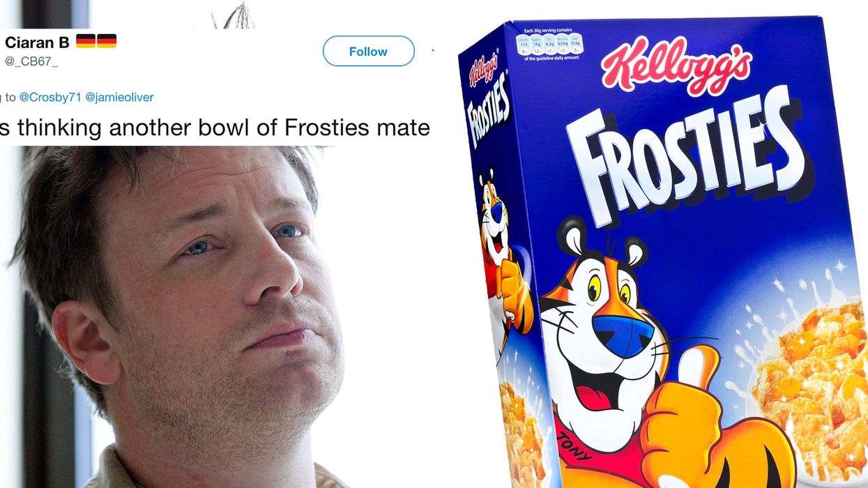Open the @Crosby71 mention link

pos(50,98)
